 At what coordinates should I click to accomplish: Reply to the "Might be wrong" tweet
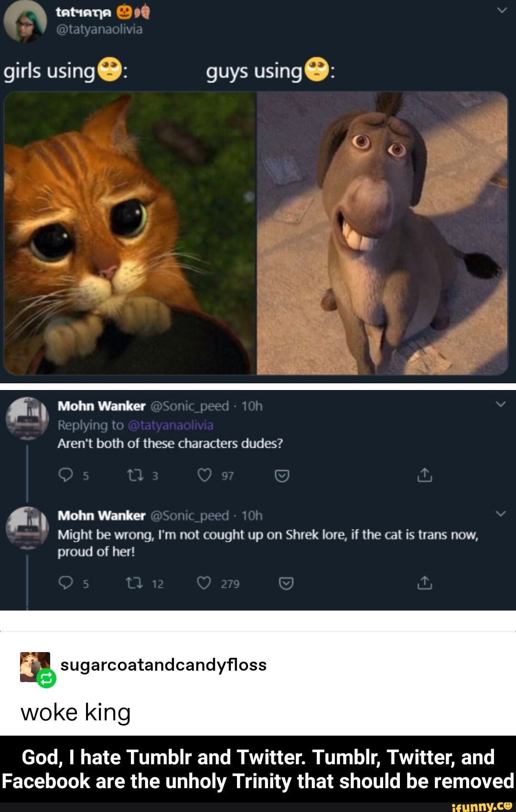(65, 583)
